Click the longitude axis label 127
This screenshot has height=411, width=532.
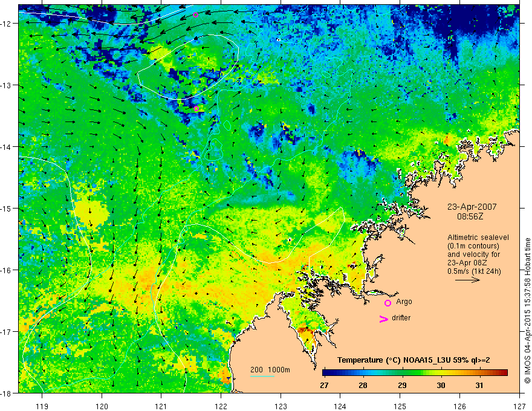tap(519, 406)
